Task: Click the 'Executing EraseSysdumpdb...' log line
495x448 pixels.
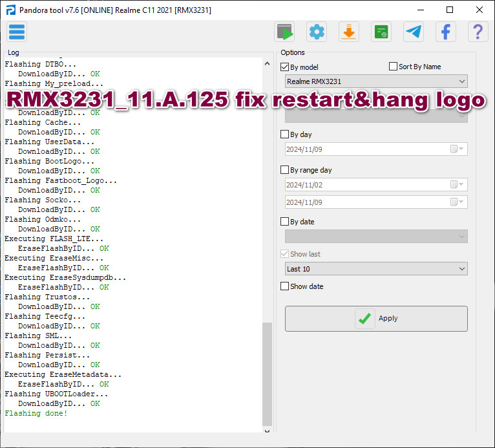Action: coord(65,278)
